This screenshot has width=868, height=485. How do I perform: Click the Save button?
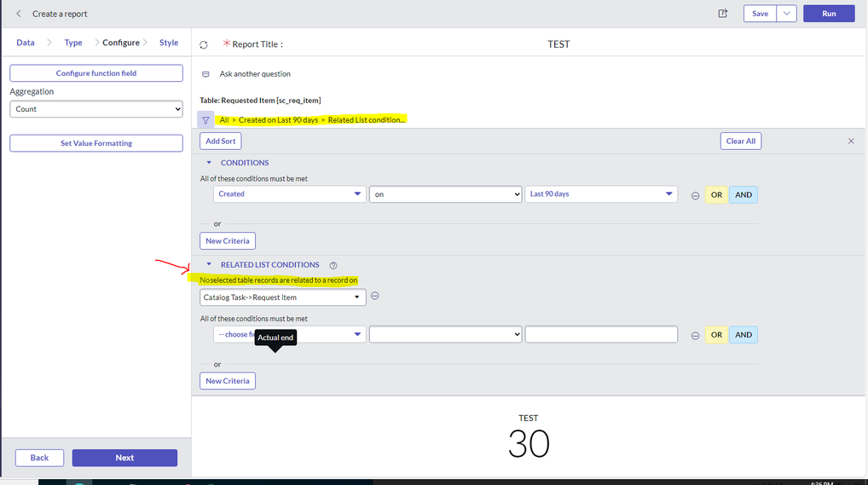(760, 14)
